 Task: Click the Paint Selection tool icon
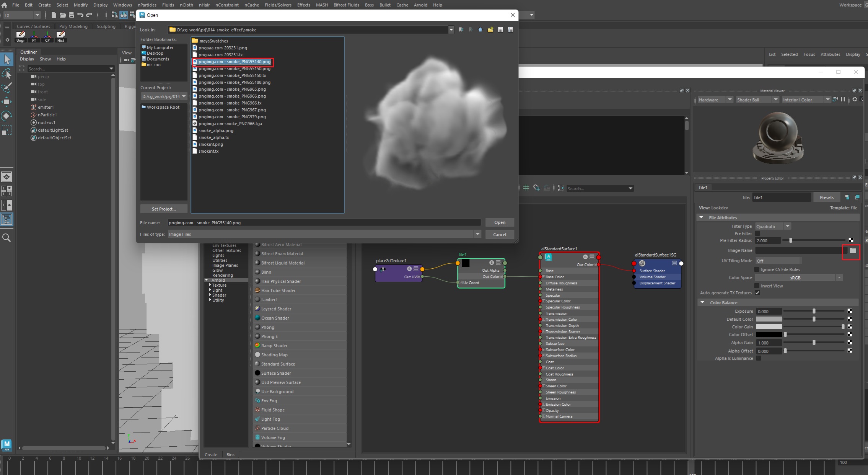point(7,88)
